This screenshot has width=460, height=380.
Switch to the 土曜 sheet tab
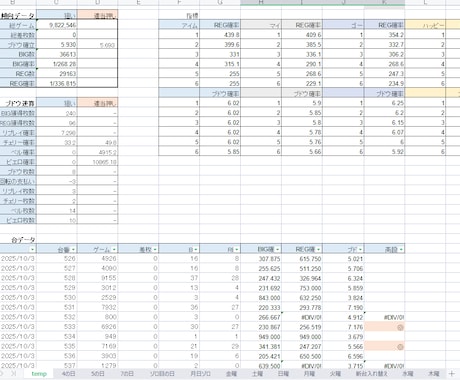[x=257, y=374]
